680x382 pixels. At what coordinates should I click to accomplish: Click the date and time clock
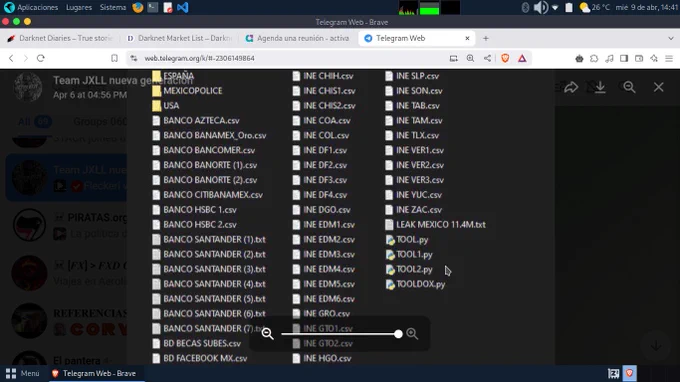coord(647,7)
